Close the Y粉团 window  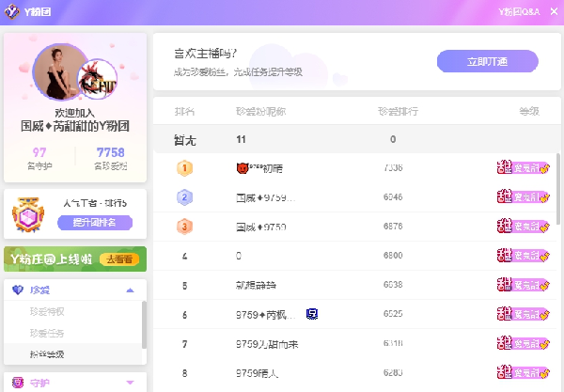pos(554,11)
